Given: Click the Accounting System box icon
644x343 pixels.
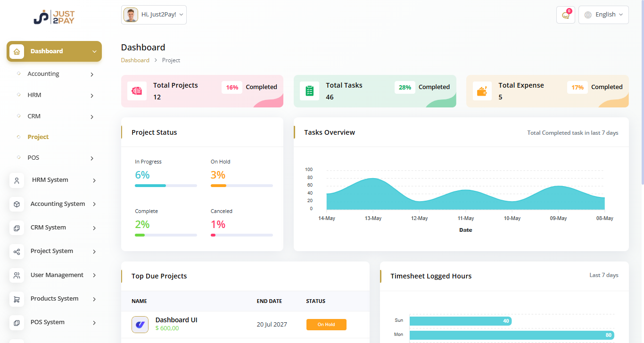Looking at the screenshot, I should [x=17, y=204].
